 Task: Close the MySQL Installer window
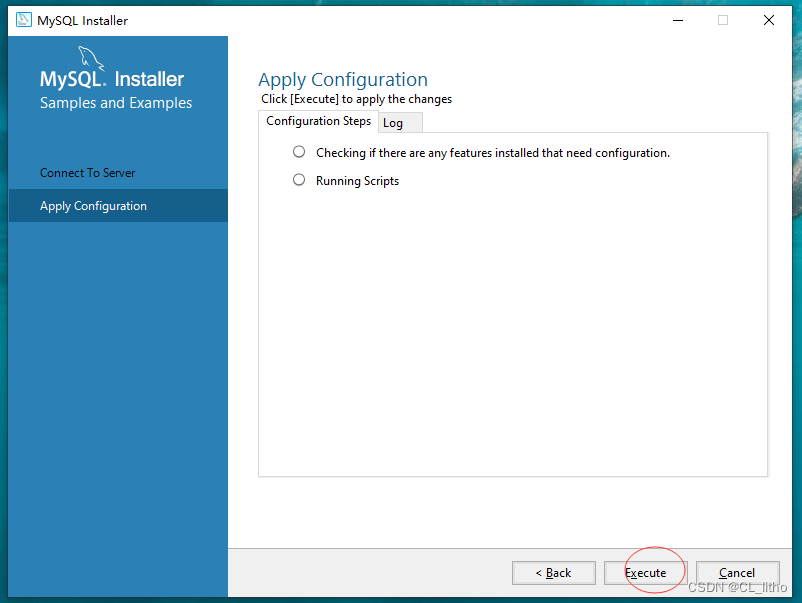click(768, 20)
